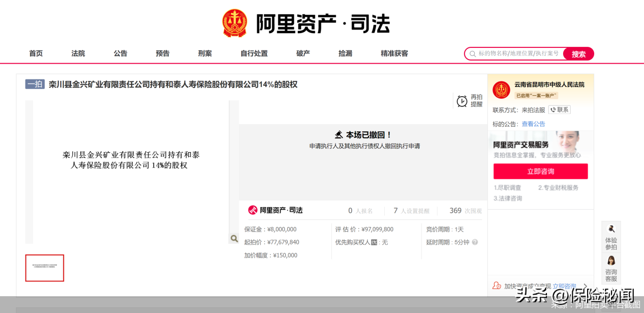Click the national emblem logo at page top

pyautogui.click(x=234, y=22)
